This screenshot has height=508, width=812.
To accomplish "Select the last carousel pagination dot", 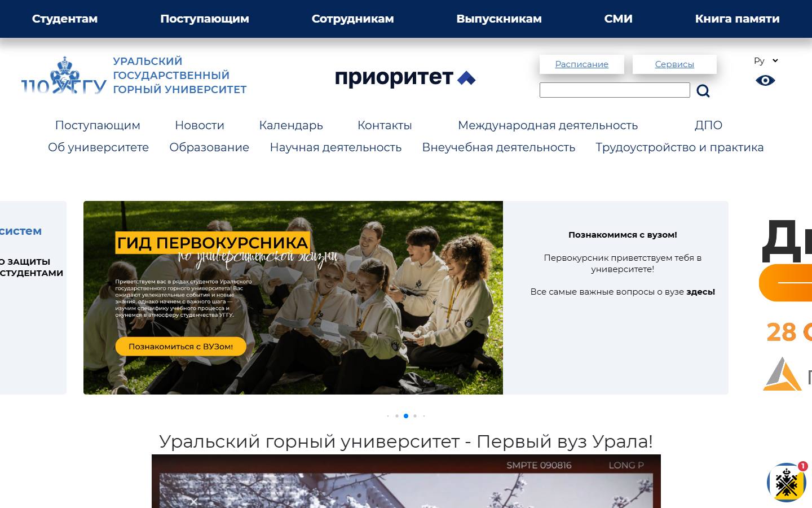I will (424, 416).
